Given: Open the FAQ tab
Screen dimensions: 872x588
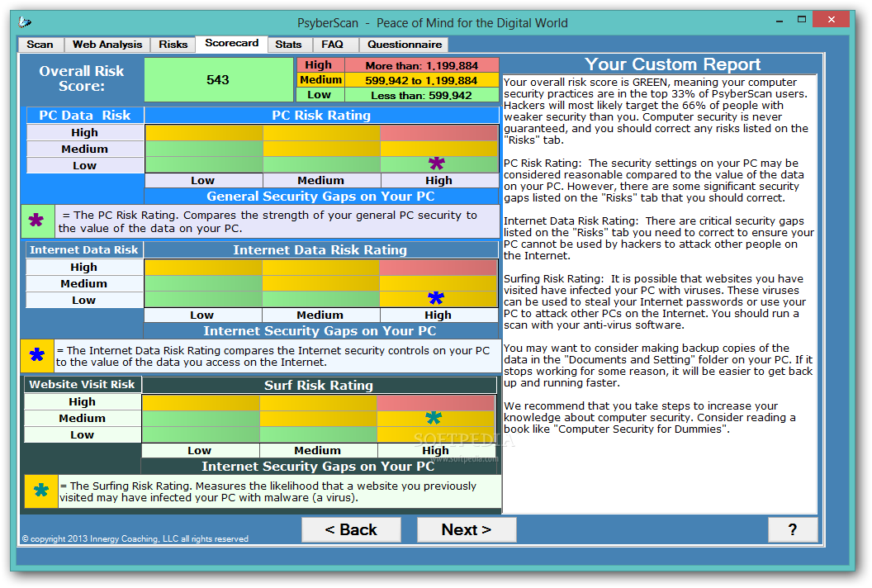Looking at the screenshot, I should [x=333, y=45].
